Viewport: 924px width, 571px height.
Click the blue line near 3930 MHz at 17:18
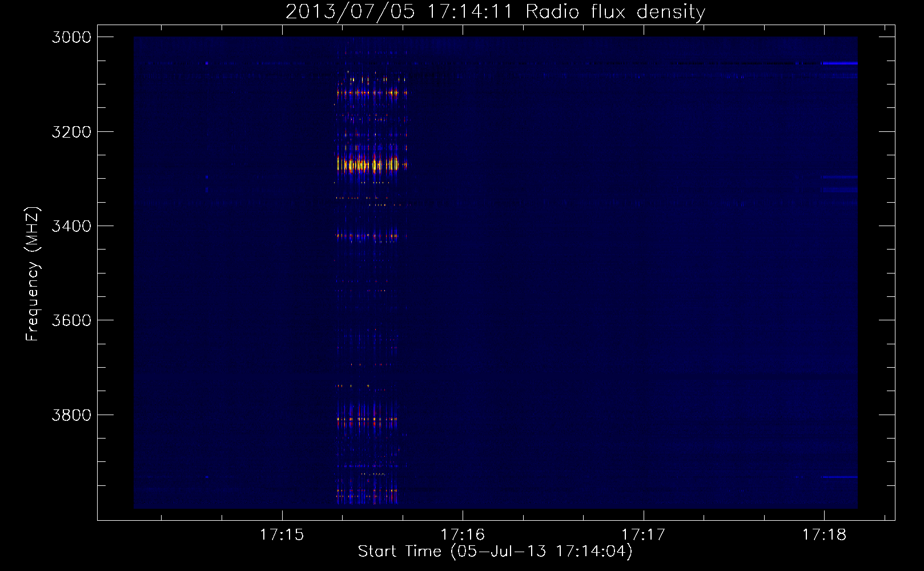coord(839,477)
